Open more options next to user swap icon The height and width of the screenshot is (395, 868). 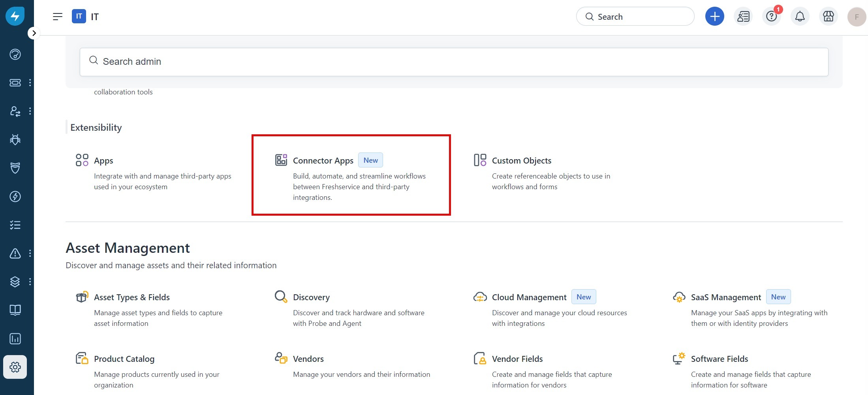click(x=30, y=111)
